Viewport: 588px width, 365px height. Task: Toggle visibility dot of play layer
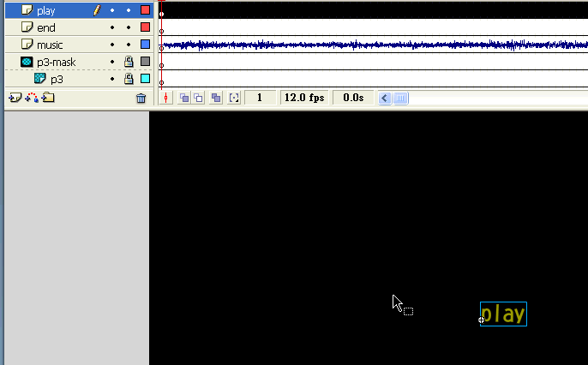click(x=112, y=10)
